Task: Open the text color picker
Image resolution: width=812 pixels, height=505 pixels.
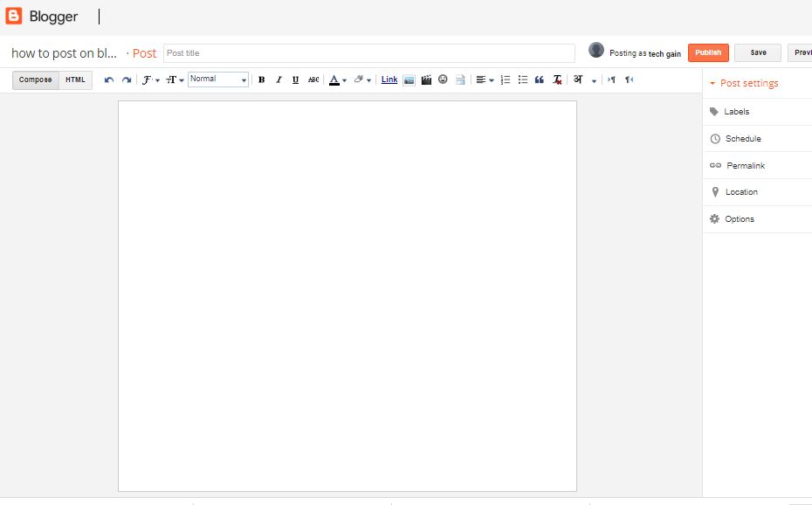Action: [x=335, y=80]
